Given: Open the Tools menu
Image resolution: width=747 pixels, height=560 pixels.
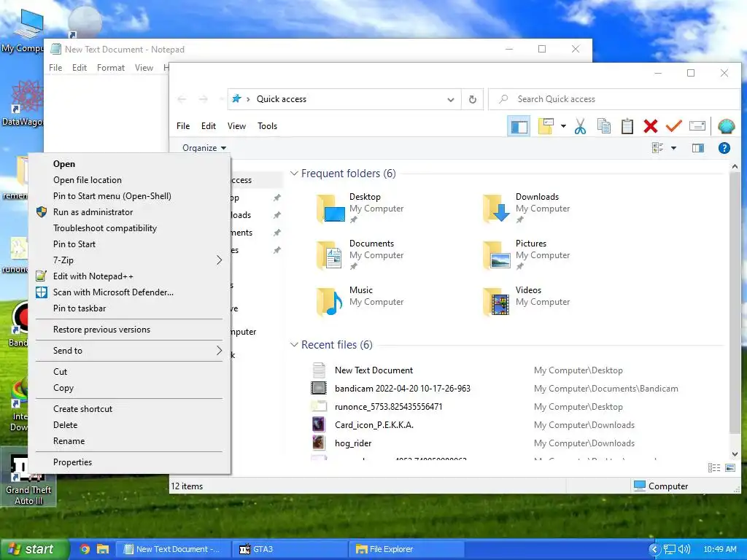Looking at the screenshot, I should [267, 126].
